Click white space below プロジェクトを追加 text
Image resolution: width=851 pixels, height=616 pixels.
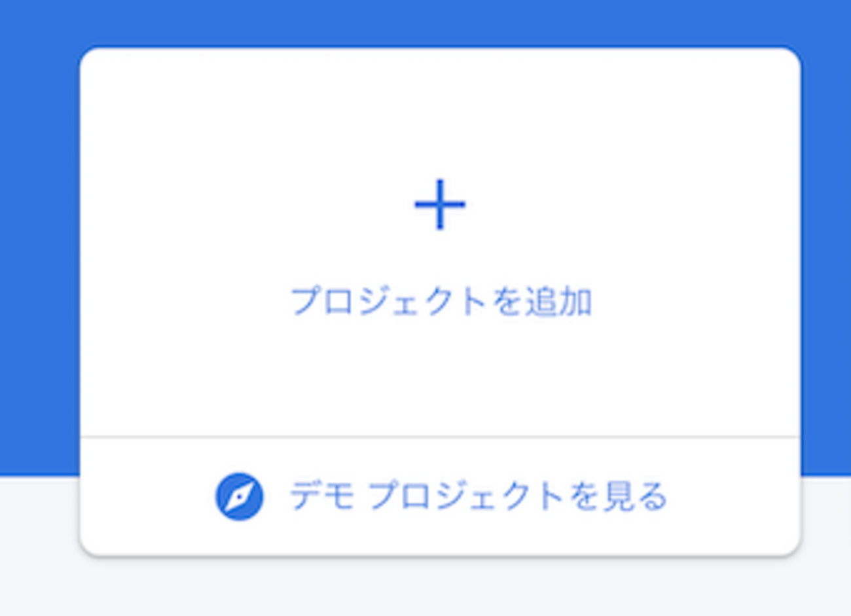440,373
